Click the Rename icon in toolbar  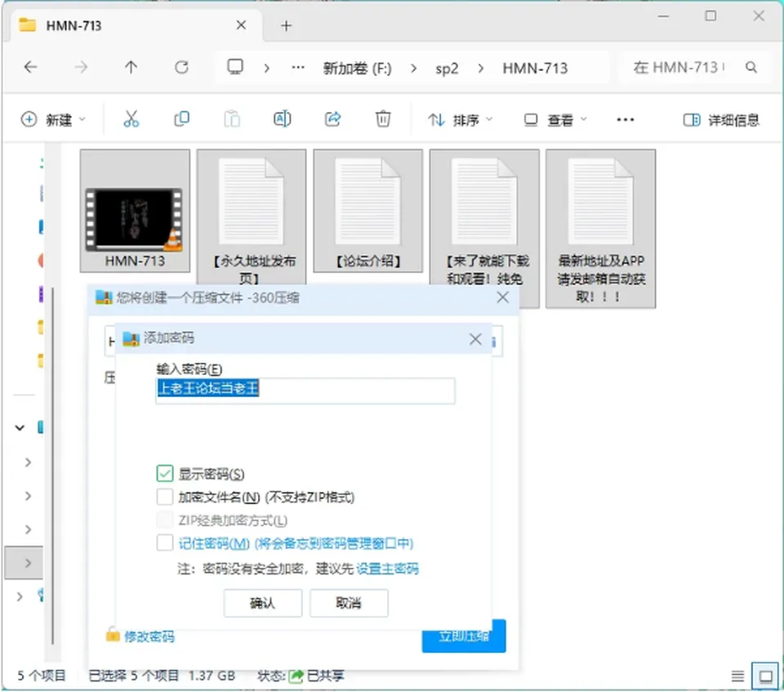tap(282, 119)
